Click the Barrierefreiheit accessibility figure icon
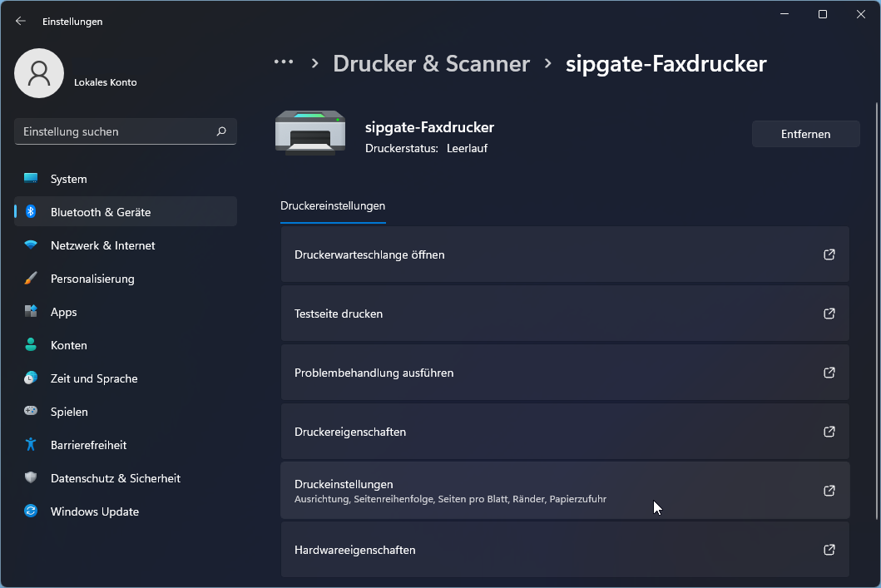The height and width of the screenshot is (588, 881). [x=31, y=445]
